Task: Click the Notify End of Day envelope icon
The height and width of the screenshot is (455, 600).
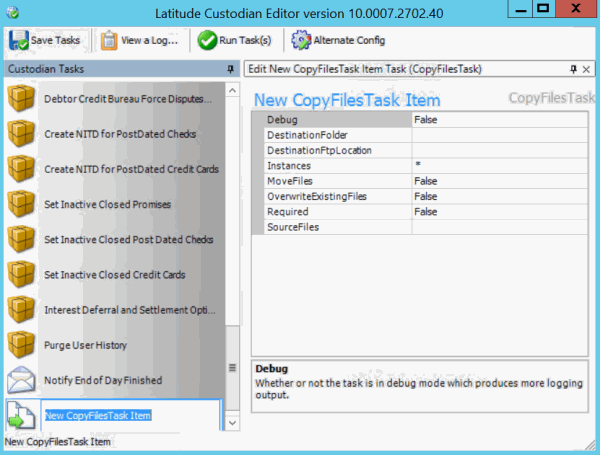Action: 21,380
